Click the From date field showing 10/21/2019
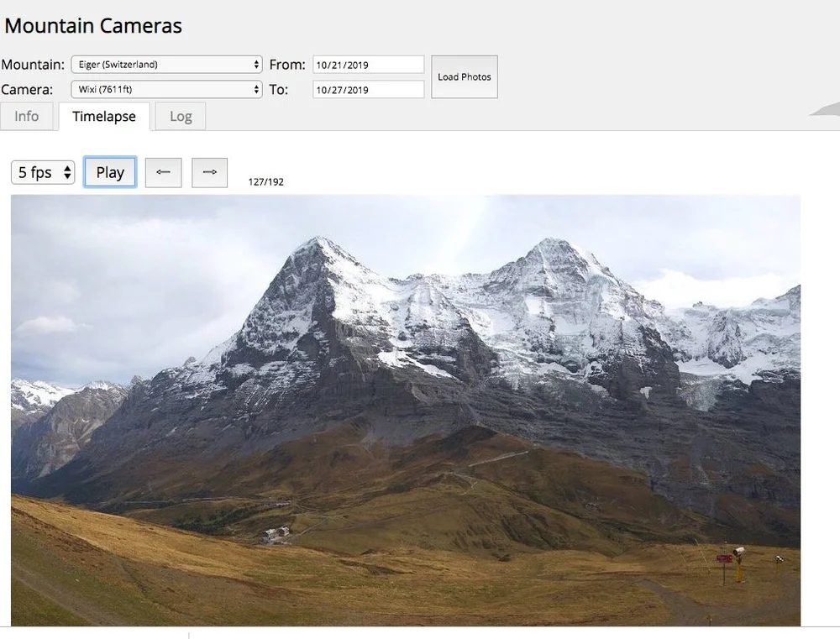Image resolution: width=840 pixels, height=639 pixels. pyautogui.click(x=368, y=64)
